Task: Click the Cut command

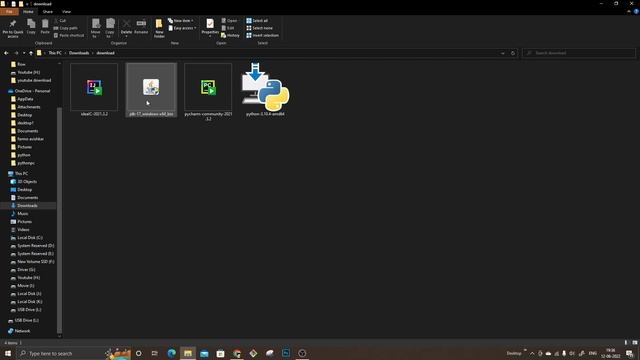Action: [60, 20]
